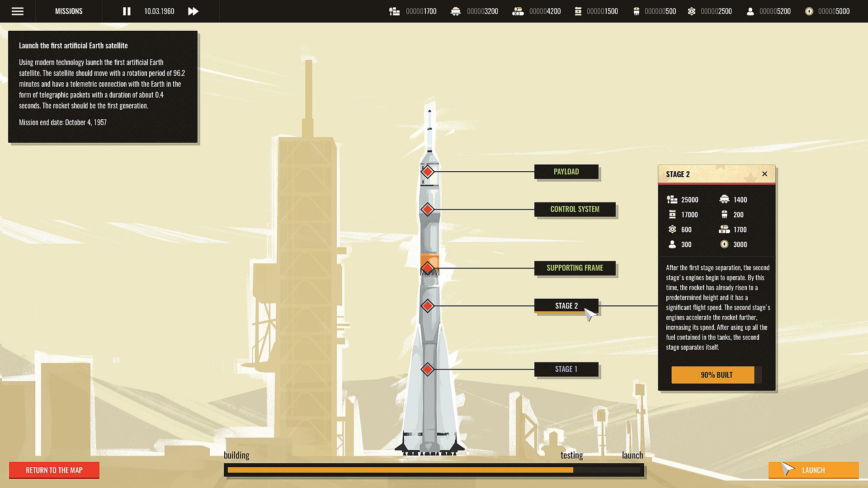Image resolution: width=868 pixels, height=488 pixels.
Task: Open the hamburger main menu
Action: [x=18, y=11]
